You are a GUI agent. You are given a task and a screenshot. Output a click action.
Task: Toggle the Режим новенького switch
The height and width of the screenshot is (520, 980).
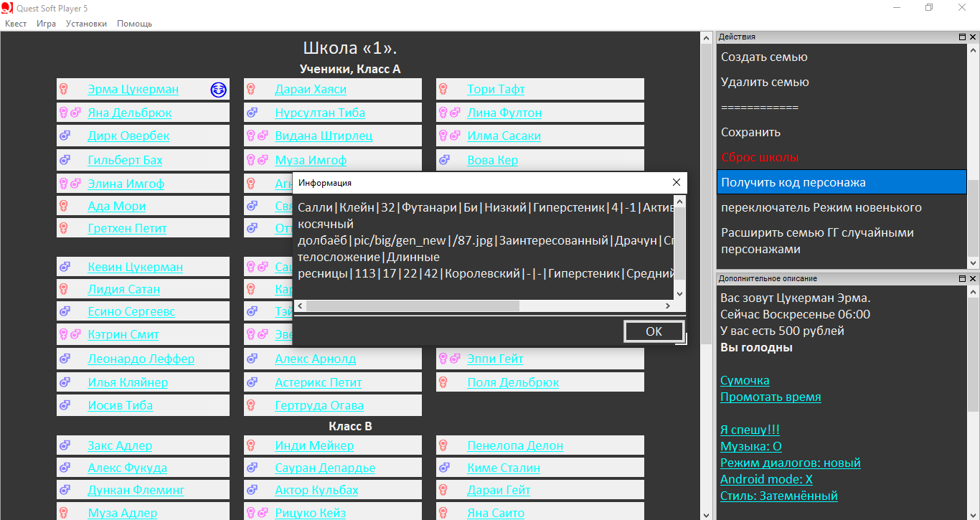point(821,208)
